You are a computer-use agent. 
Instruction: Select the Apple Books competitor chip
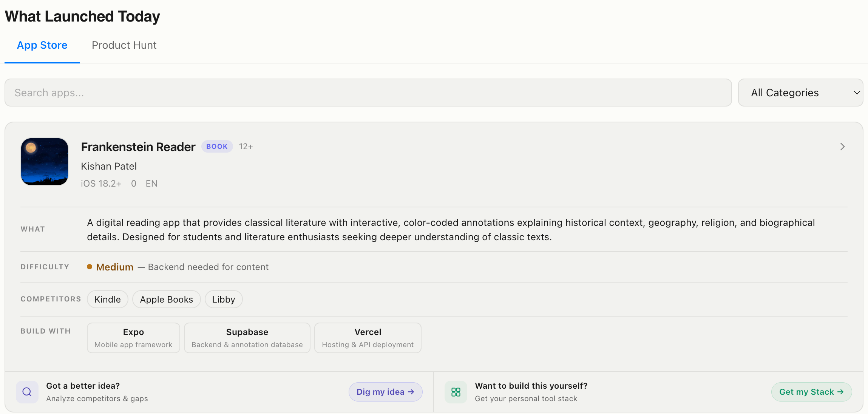coord(166,299)
